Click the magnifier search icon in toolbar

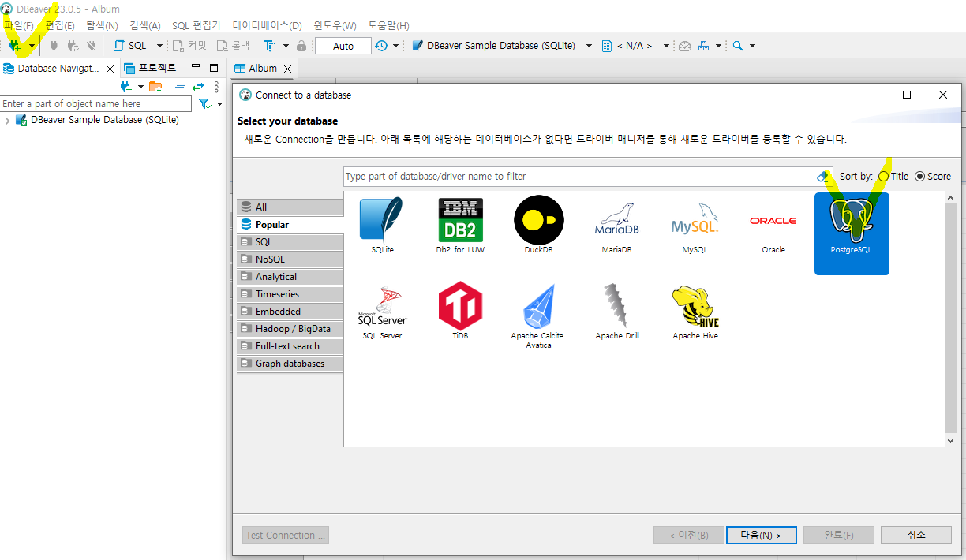coord(738,46)
